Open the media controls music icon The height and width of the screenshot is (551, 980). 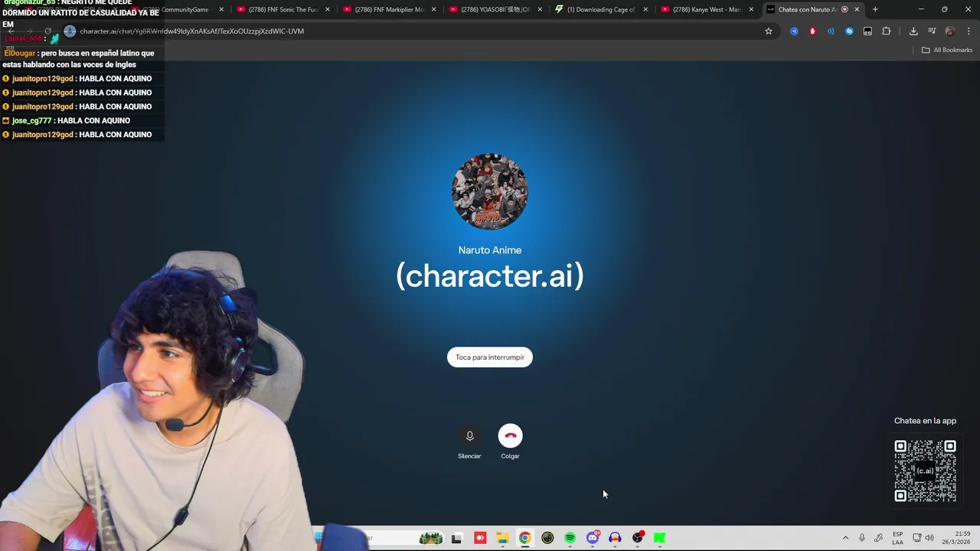pos(932,31)
